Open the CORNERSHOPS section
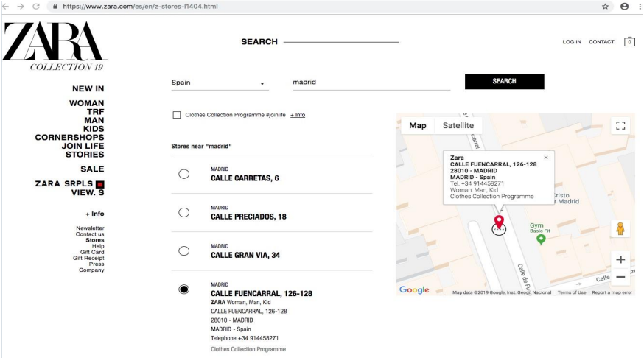644x358 pixels. tap(69, 137)
